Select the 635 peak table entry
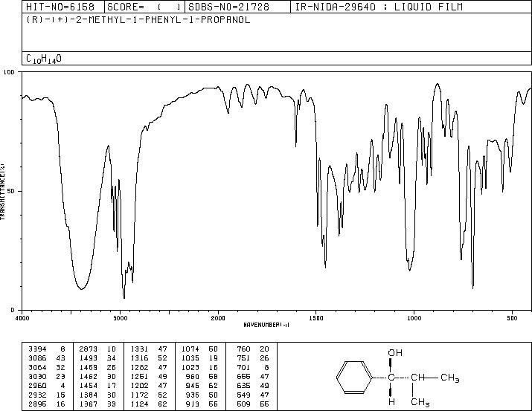This screenshot has width=532, height=411. [x=253, y=386]
